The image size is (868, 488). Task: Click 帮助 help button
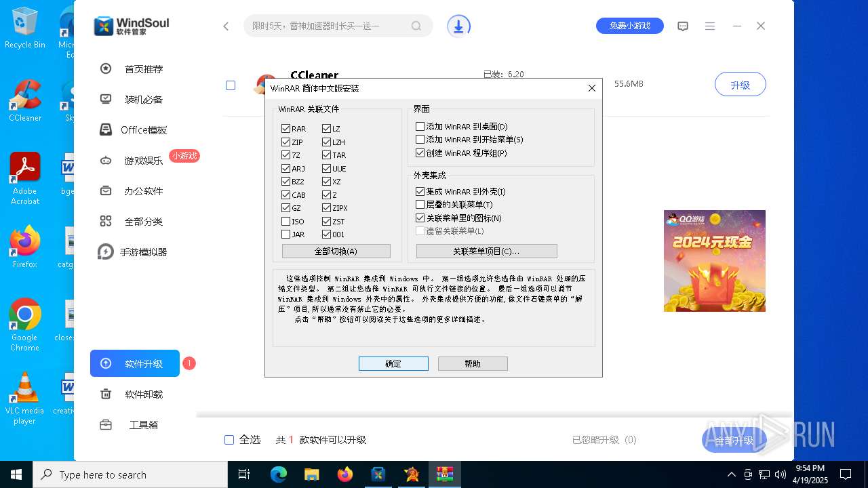click(473, 364)
